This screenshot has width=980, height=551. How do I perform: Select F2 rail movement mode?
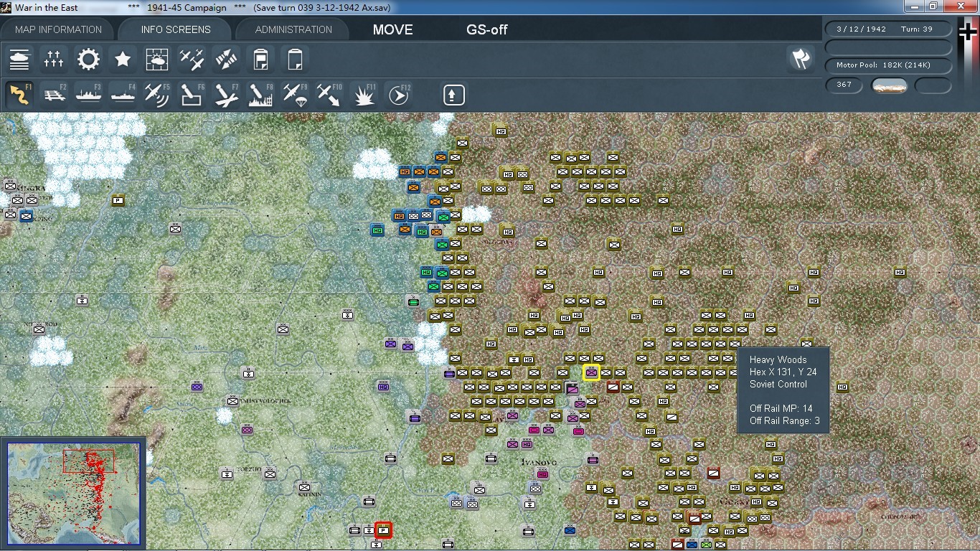pos(54,95)
